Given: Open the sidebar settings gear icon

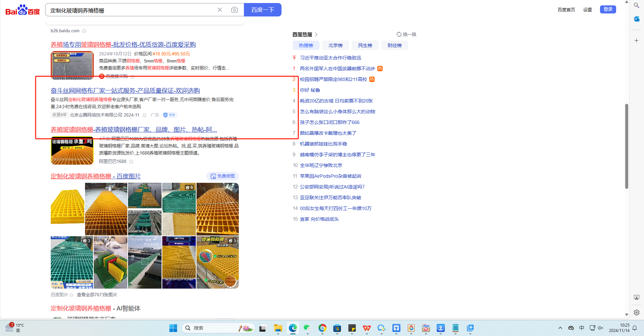Looking at the screenshot, I should pos(636,312).
